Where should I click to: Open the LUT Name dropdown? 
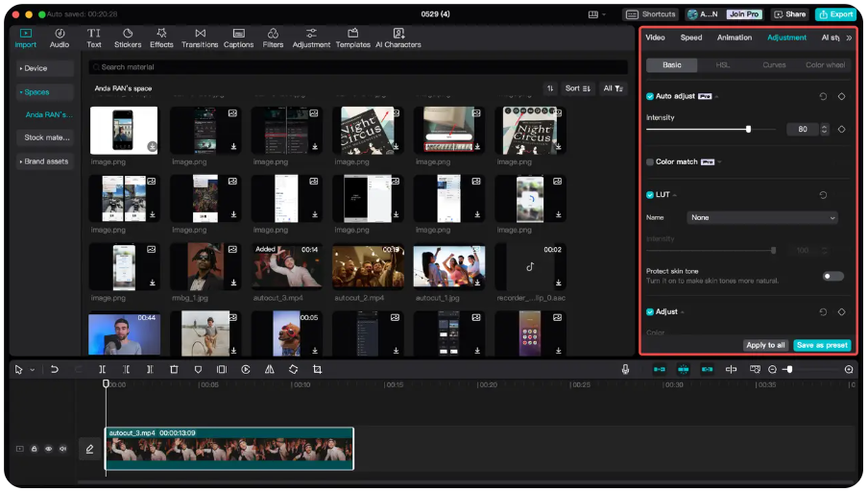[x=762, y=218]
